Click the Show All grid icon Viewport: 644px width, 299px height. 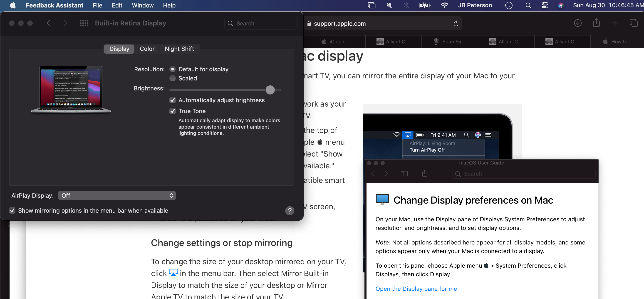tap(84, 23)
